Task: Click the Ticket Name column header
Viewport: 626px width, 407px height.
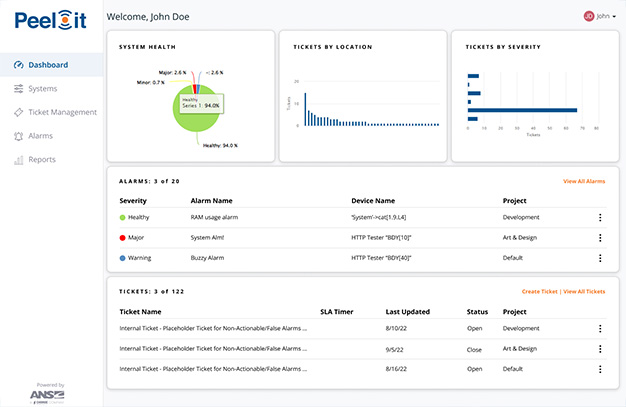Action: pyautogui.click(x=141, y=312)
